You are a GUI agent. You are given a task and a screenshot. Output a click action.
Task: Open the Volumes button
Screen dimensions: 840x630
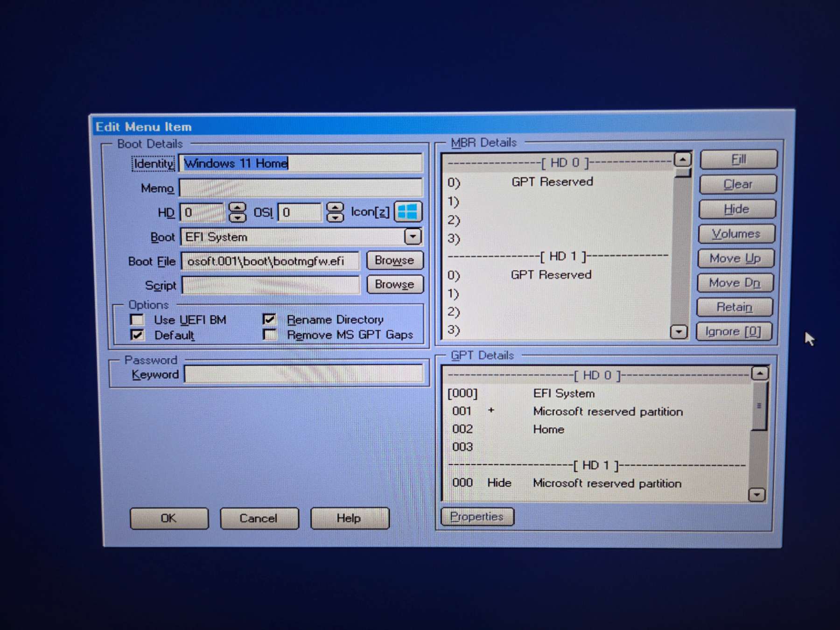click(x=736, y=234)
